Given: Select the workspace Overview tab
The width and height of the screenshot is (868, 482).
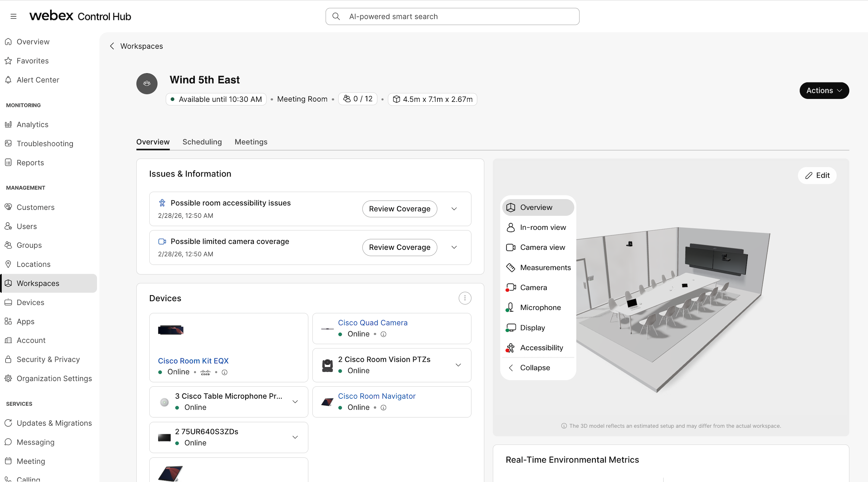Looking at the screenshot, I should 153,142.
